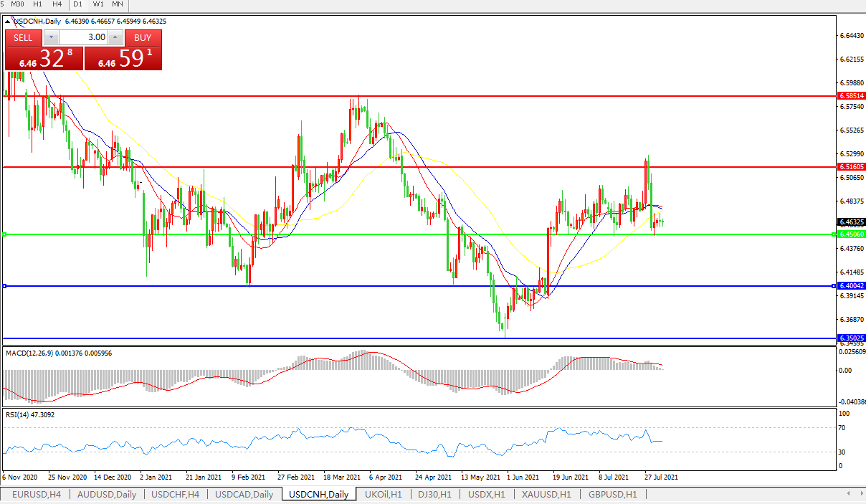Enable the H4 timeframe
The image size is (866, 504).
coord(57,4)
